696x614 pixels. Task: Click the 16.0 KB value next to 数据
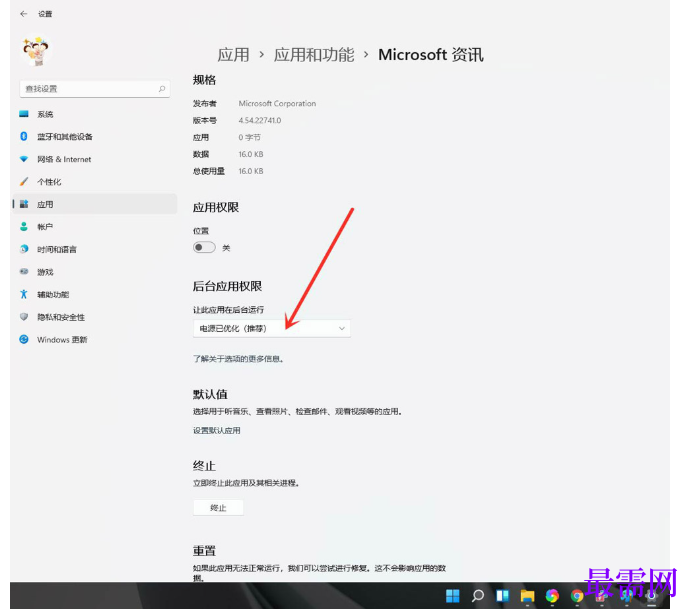(x=251, y=154)
